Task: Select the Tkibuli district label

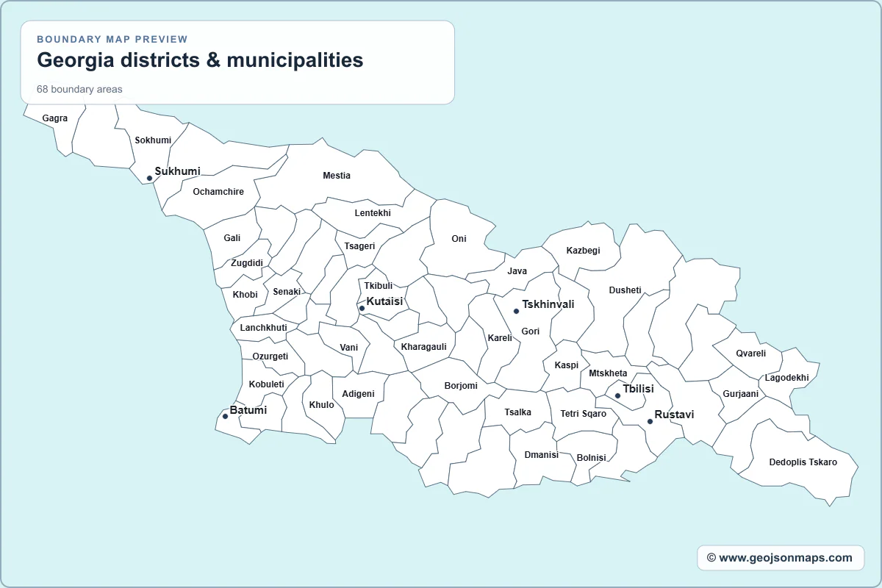Action: pos(379,286)
